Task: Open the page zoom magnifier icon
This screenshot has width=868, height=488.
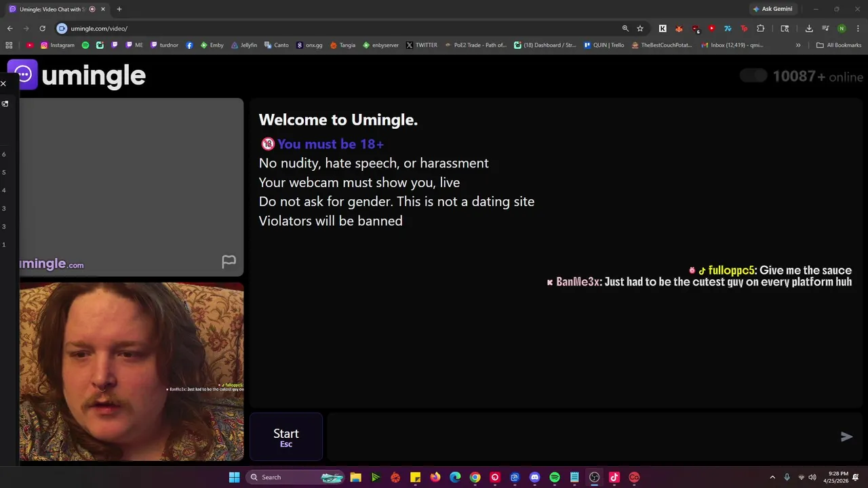Action: coord(625,28)
